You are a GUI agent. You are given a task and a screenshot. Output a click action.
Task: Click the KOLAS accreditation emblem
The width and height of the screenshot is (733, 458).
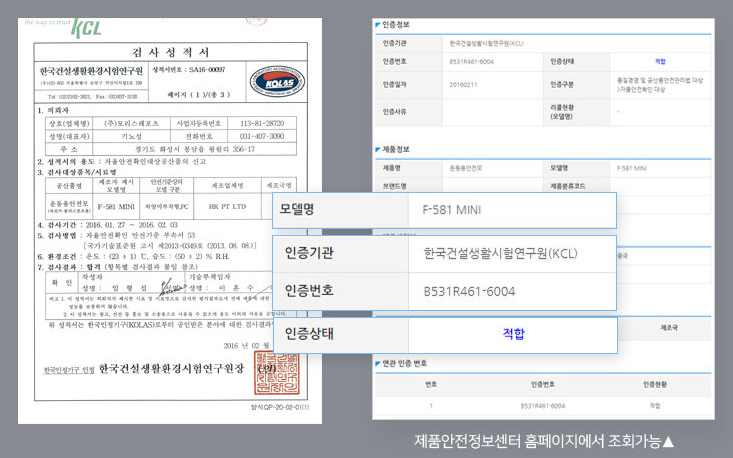coord(277,81)
